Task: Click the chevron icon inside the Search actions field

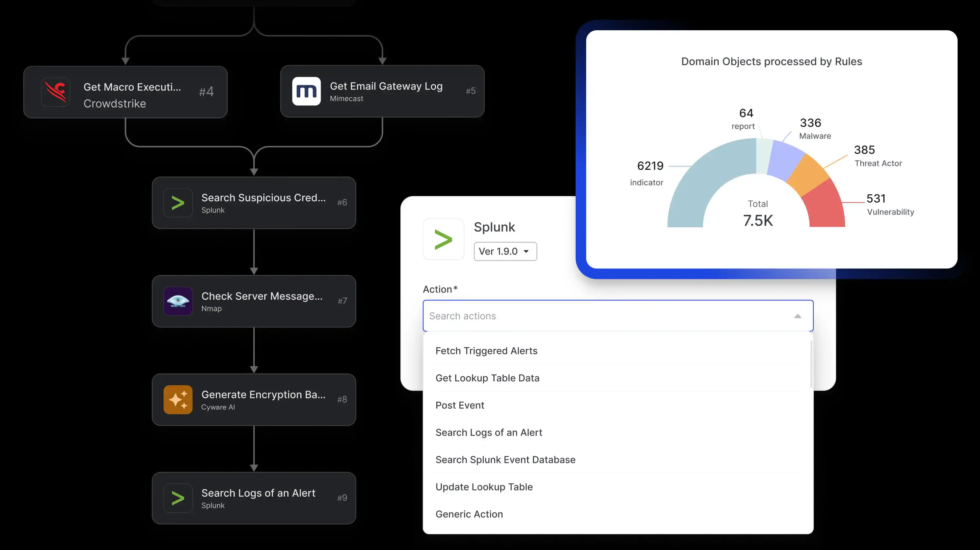Action: [798, 316]
